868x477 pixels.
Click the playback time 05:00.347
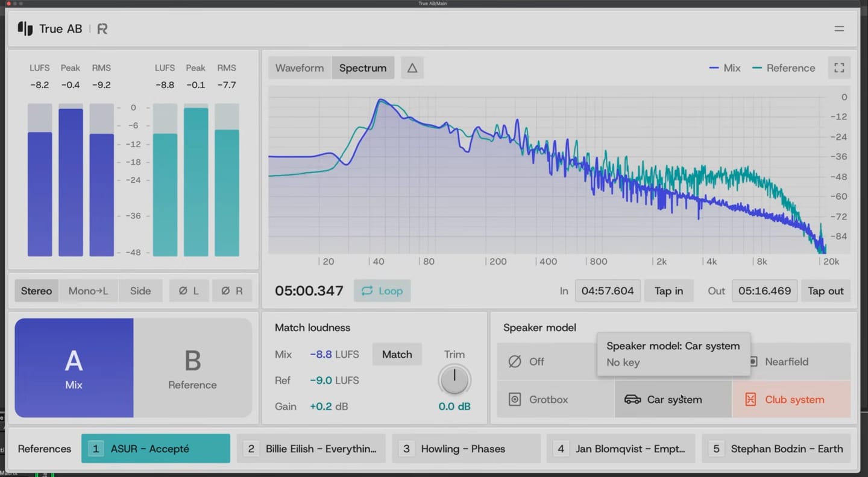pos(309,291)
